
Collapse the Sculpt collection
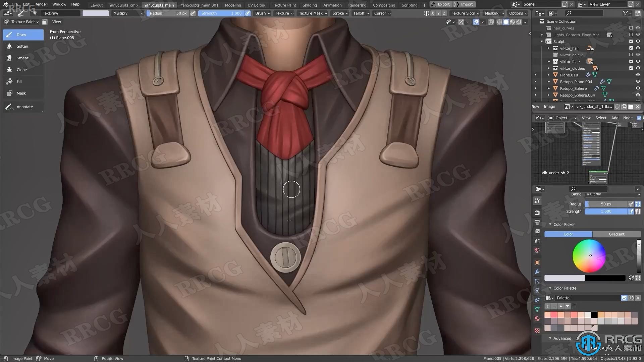click(542, 42)
